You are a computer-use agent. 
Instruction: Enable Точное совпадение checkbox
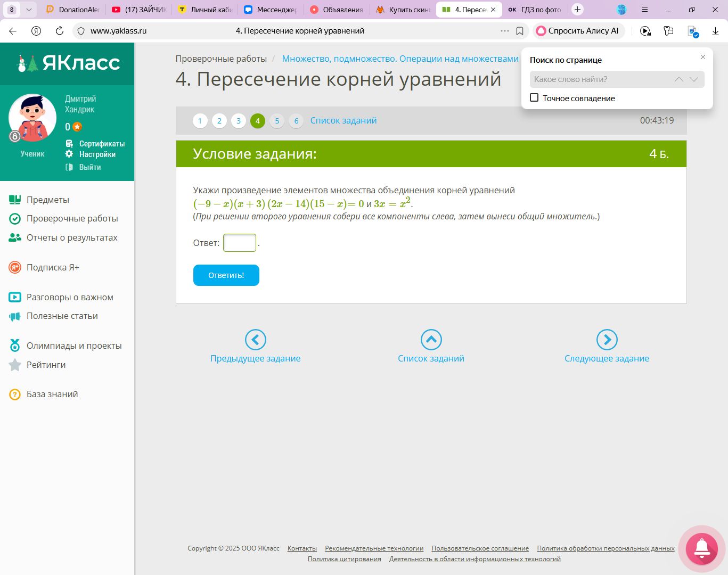[x=534, y=98]
